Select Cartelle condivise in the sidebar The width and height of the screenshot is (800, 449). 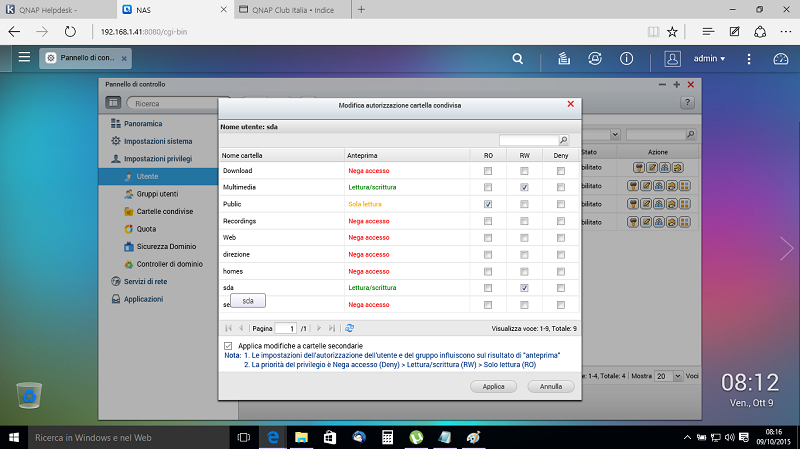165,212
